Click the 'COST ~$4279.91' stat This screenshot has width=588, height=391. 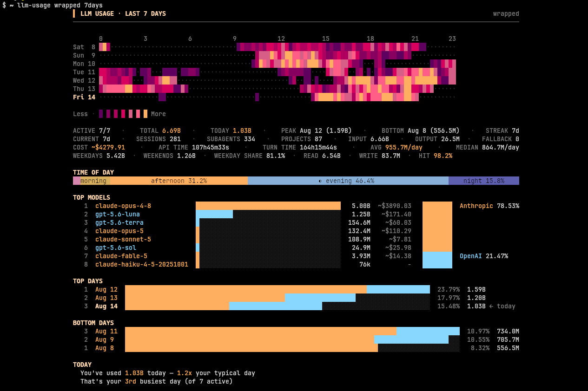[99, 147]
